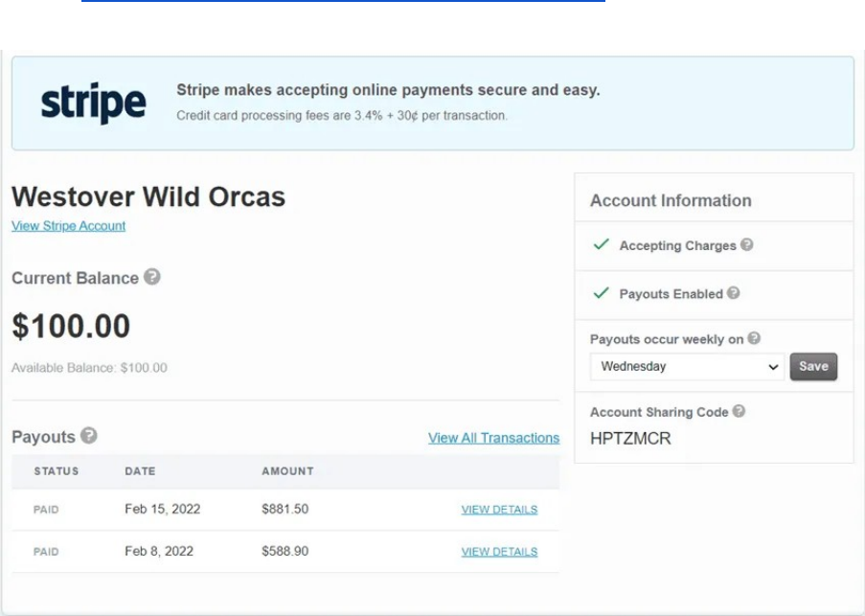This screenshot has width=865, height=616.
Task: Click the HPTZMCR account sharing code
Action: click(630, 439)
